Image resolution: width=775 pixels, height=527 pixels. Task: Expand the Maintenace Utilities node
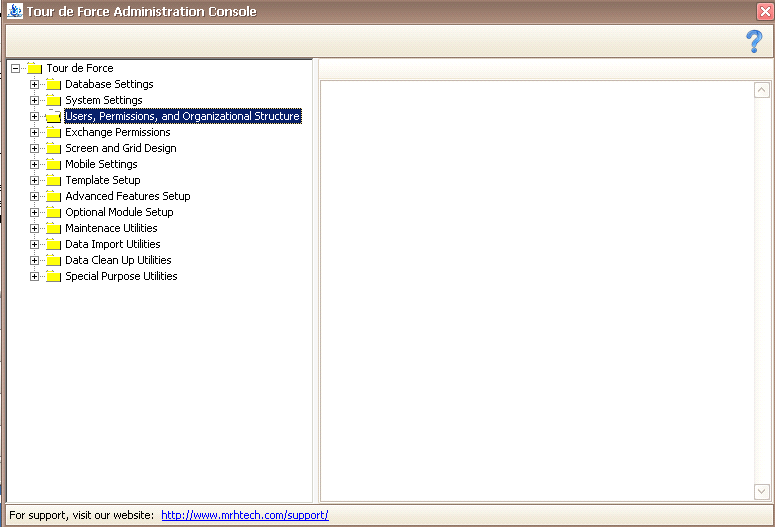coord(34,228)
